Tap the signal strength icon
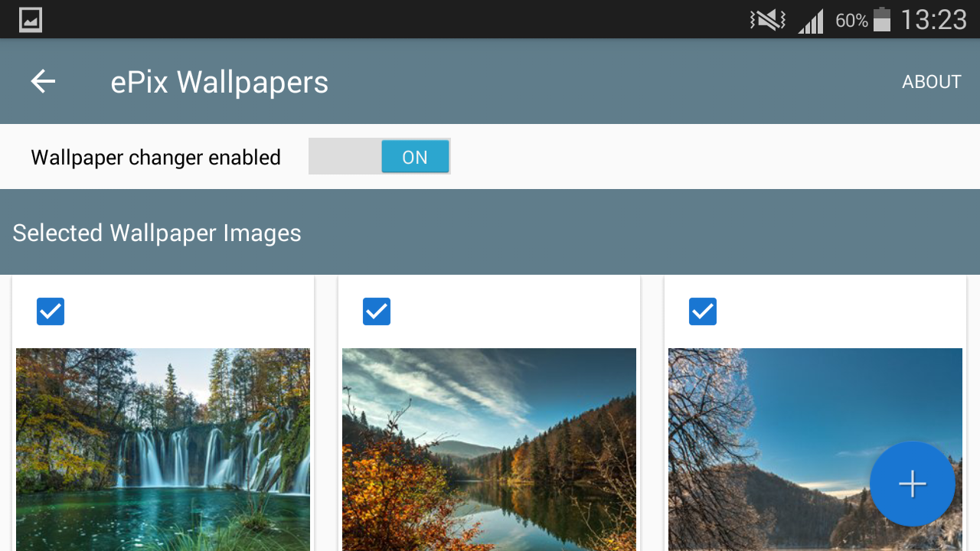This screenshot has width=980, height=551. pos(811,21)
